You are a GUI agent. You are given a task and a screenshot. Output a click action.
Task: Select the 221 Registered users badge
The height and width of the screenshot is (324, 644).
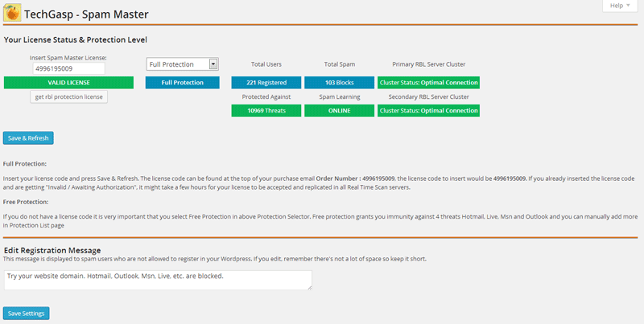pyautogui.click(x=266, y=82)
